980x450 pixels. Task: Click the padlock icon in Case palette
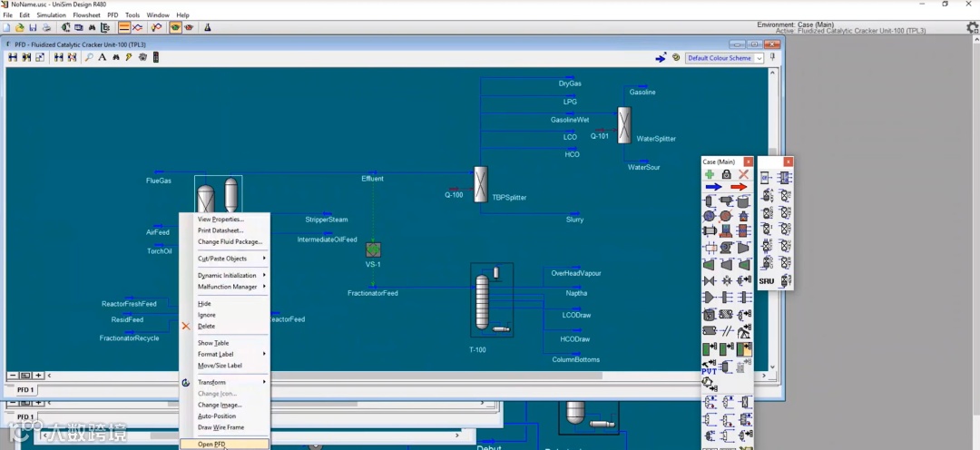[x=726, y=174]
